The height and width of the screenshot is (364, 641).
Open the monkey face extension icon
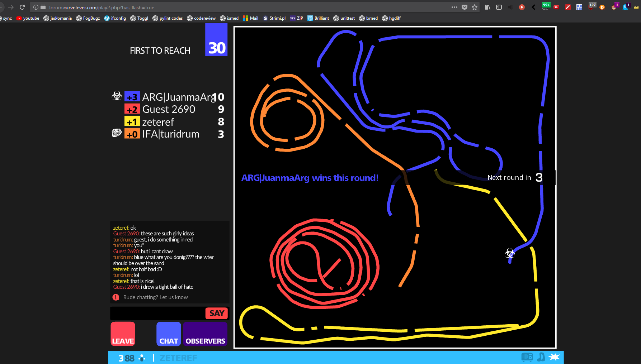coord(614,6)
